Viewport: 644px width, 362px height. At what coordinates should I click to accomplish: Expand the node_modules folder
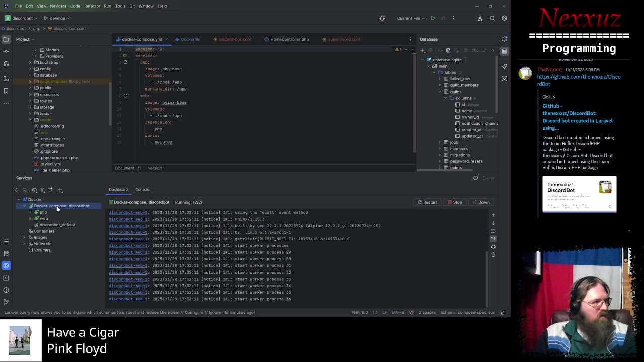(30, 81)
